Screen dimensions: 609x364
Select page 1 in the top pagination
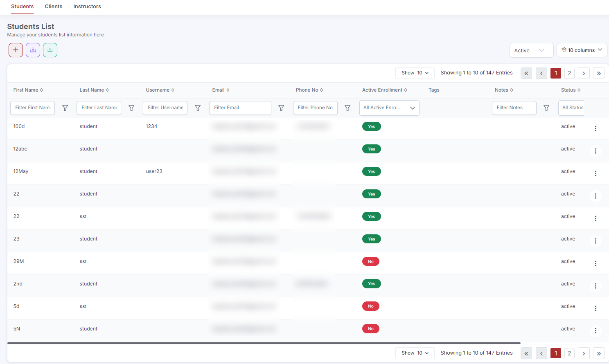click(x=556, y=73)
